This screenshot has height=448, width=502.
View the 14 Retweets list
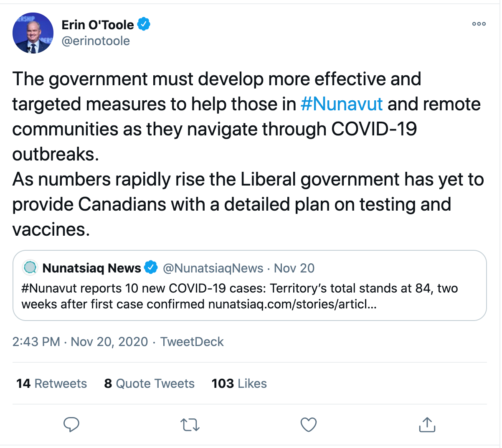tap(52, 383)
